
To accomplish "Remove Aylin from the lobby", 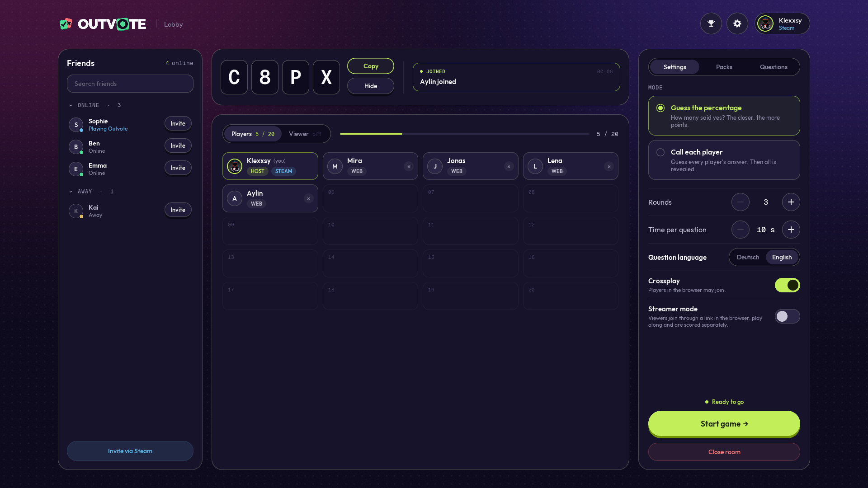I will pyautogui.click(x=309, y=198).
